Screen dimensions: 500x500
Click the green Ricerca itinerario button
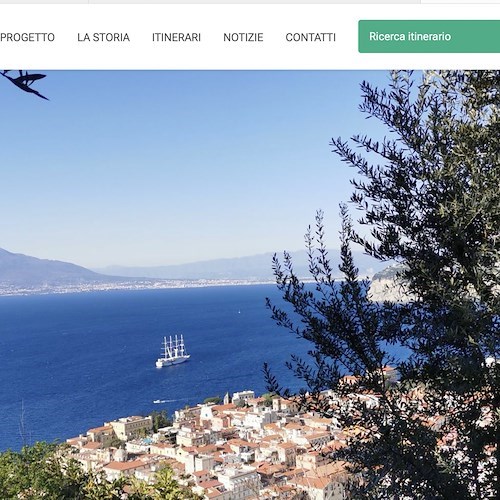click(429, 36)
